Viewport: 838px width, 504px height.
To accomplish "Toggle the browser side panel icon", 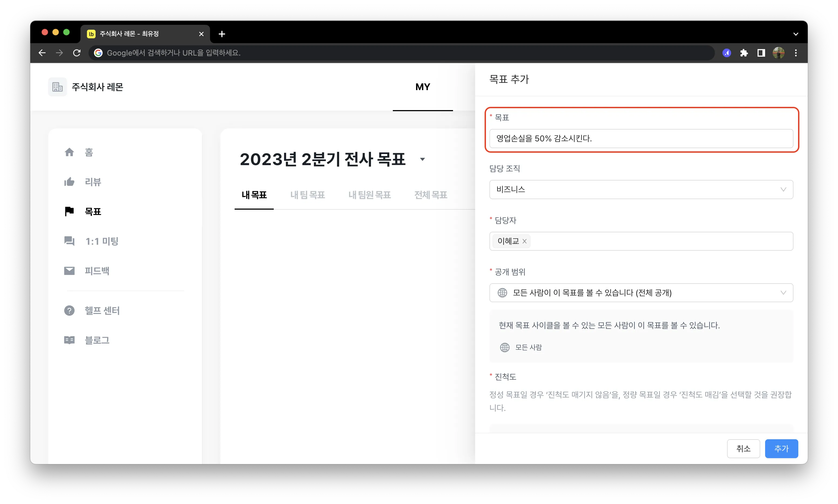I will tap(761, 53).
